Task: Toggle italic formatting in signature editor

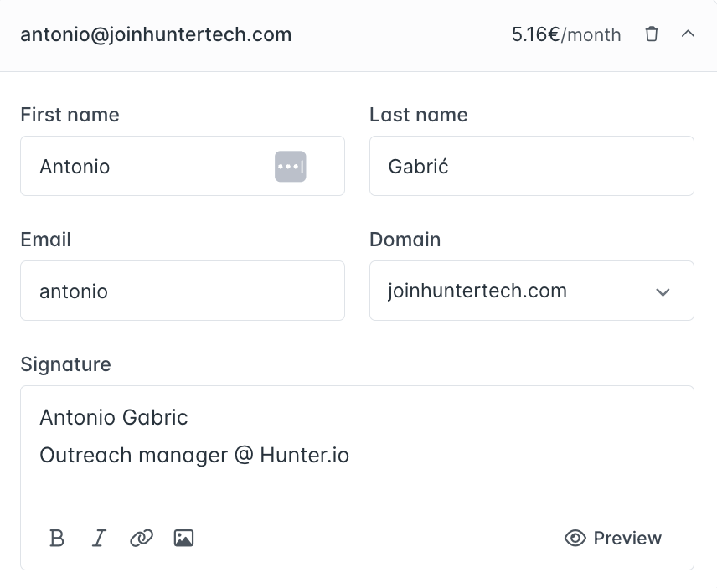Action: (99, 538)
